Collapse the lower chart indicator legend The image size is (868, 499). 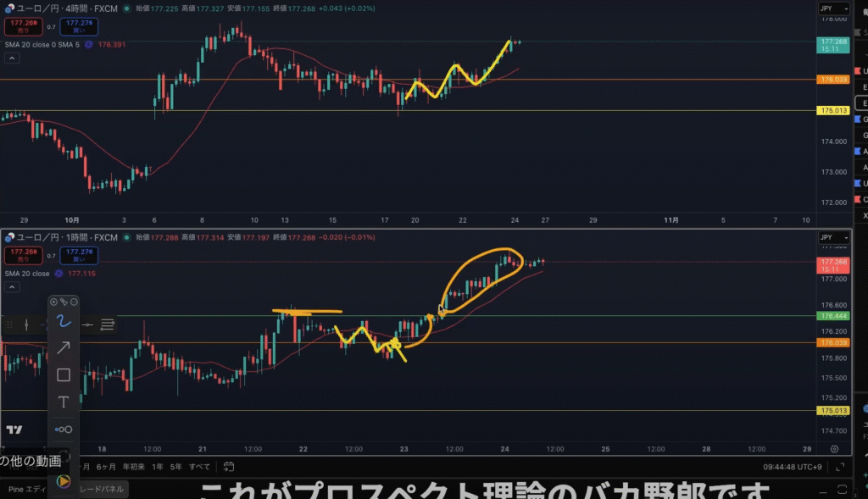coord(13,288)
